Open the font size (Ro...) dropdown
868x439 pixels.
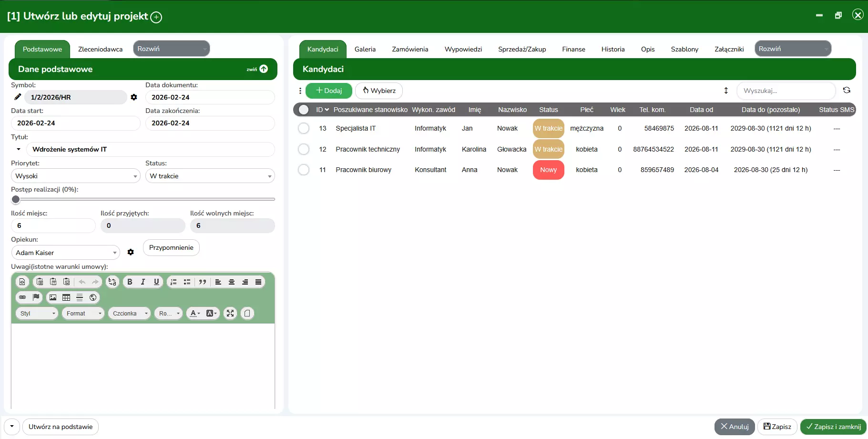168,313
